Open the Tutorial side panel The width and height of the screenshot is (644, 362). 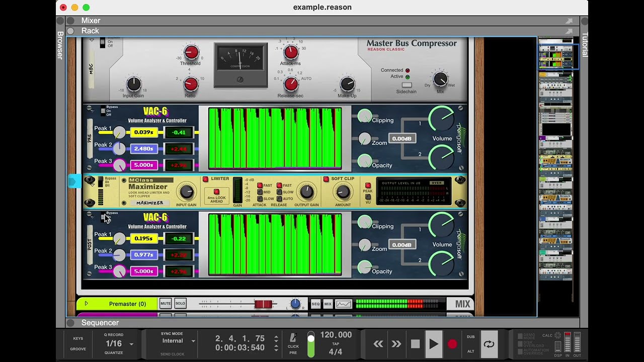pos(585,45)
